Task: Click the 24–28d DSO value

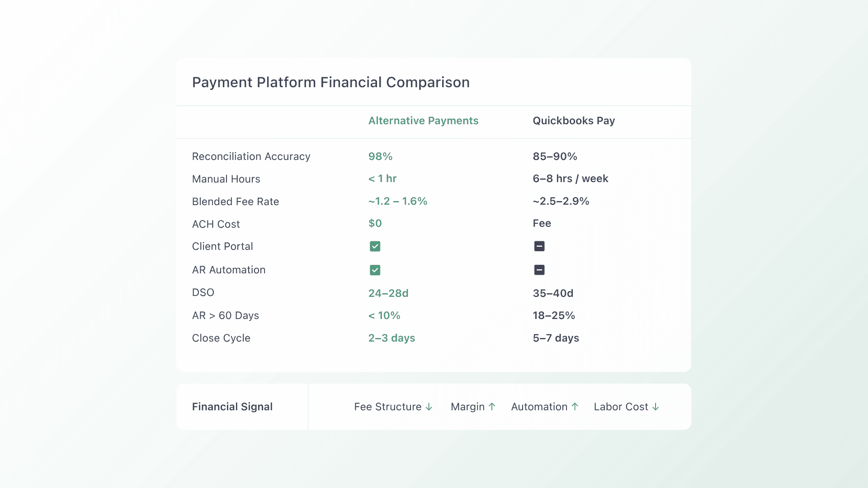Action: click(x=388, y=293)
